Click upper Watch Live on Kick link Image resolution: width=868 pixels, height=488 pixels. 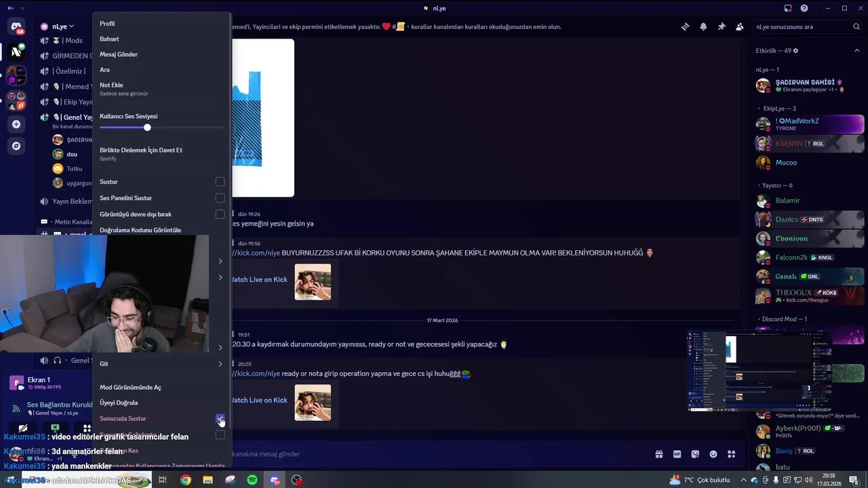pyautogui.click(x=260, y=279)
